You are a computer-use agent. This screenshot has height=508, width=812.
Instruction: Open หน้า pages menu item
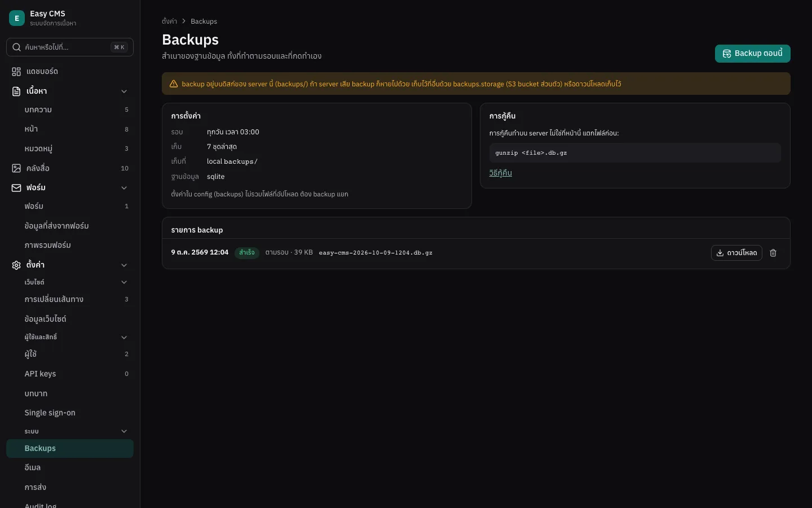[x=70, y=129]
